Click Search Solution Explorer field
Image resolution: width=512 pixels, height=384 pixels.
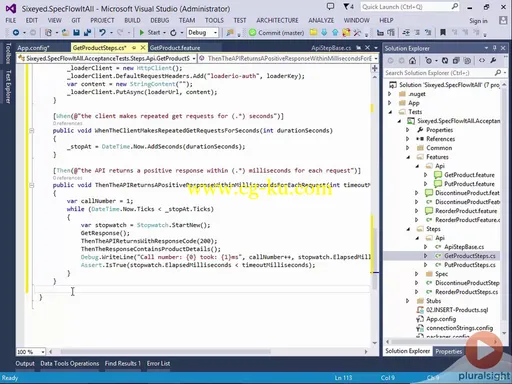pyautogui.click(x=442, y=73)
